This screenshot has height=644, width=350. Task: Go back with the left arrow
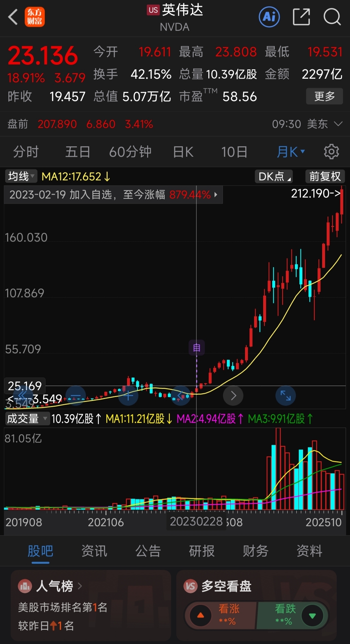pos(13,17)
